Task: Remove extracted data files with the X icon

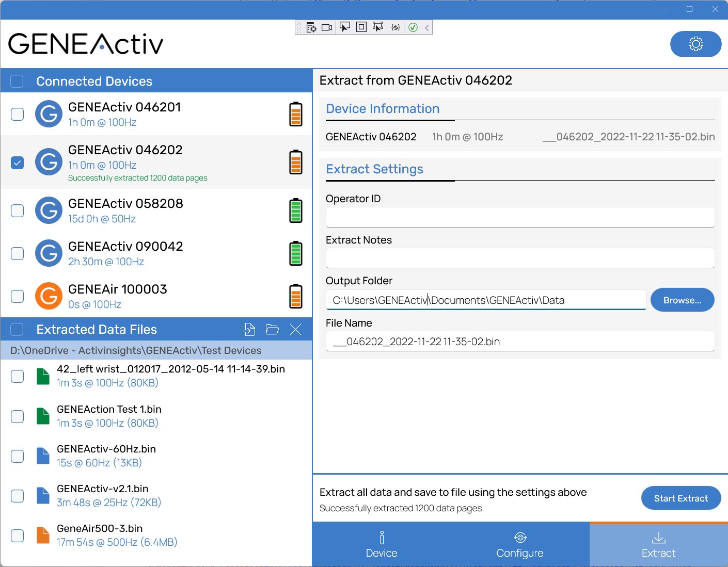Action: [295, 329]
